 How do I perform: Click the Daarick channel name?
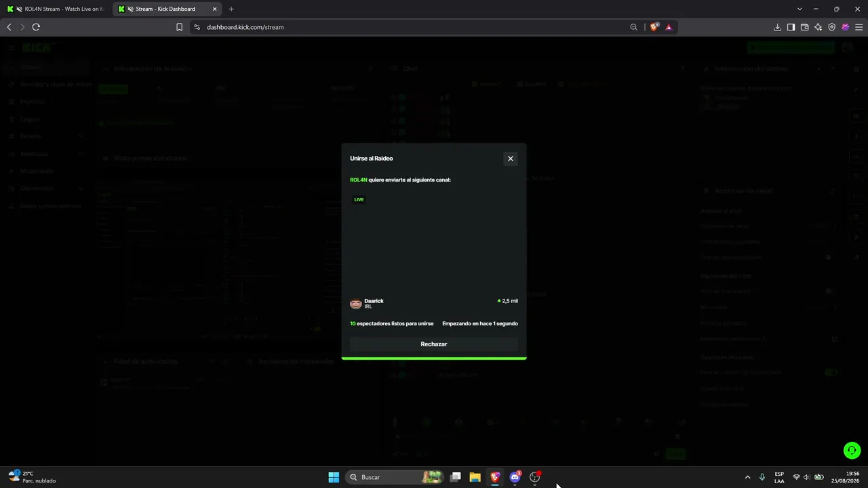[374, 301]
